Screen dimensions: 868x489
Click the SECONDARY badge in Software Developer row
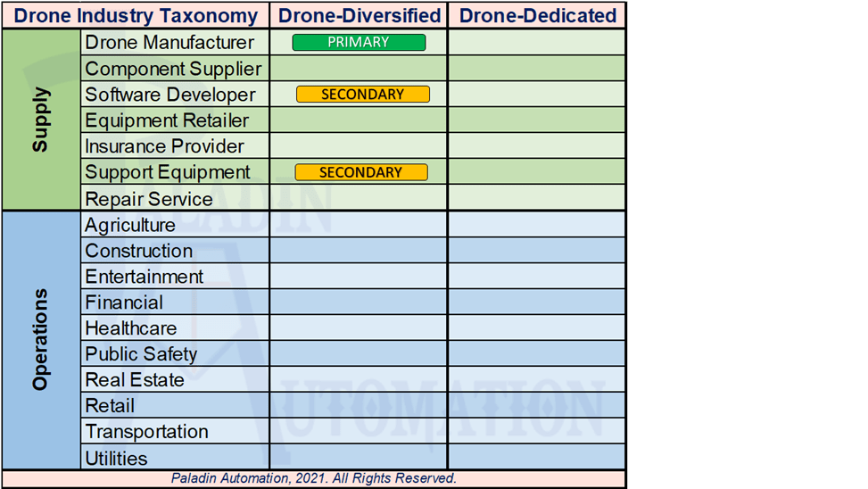coord(362,94)
